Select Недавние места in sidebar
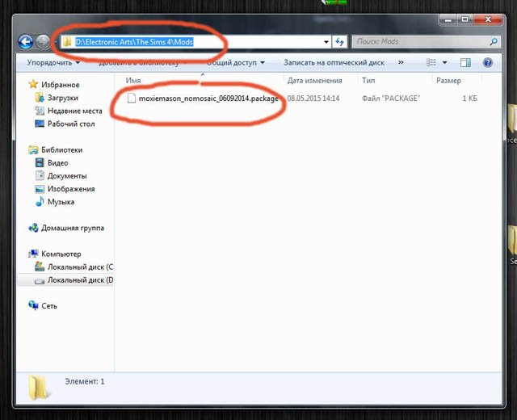 click(x=74, y=111)
